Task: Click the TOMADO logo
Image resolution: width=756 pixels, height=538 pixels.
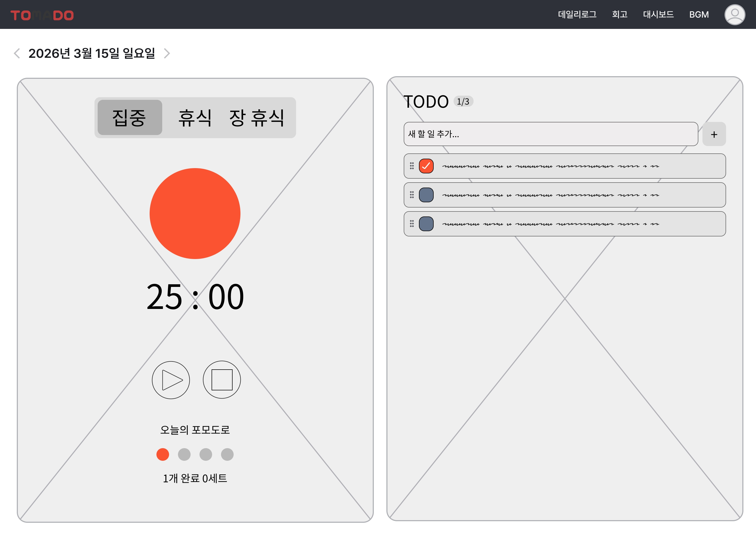Action: (42, 15)
